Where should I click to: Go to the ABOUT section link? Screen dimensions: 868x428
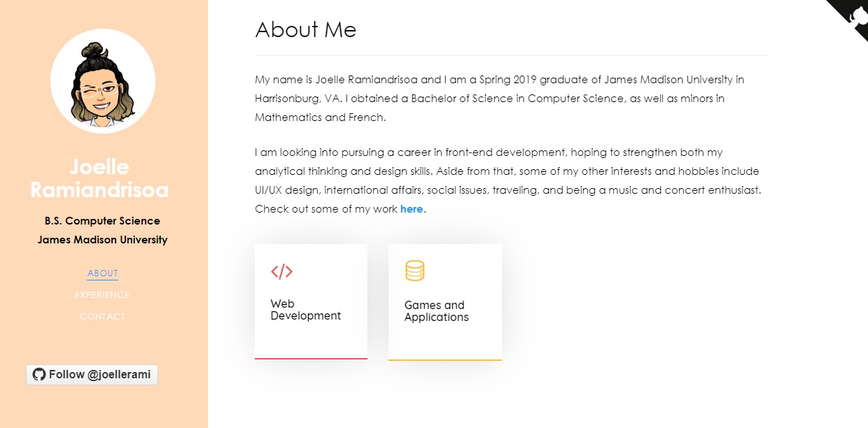coord(103,273)
